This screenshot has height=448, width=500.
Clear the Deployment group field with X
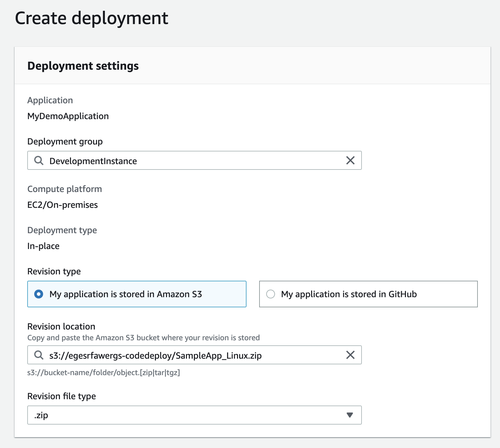(350, 160)
